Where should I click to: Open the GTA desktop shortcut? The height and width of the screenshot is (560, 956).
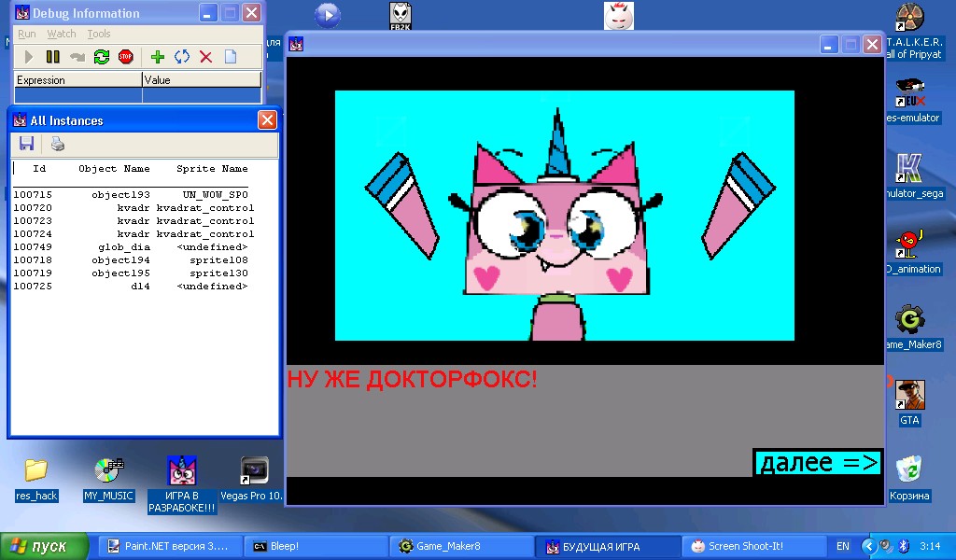[909, 402]
